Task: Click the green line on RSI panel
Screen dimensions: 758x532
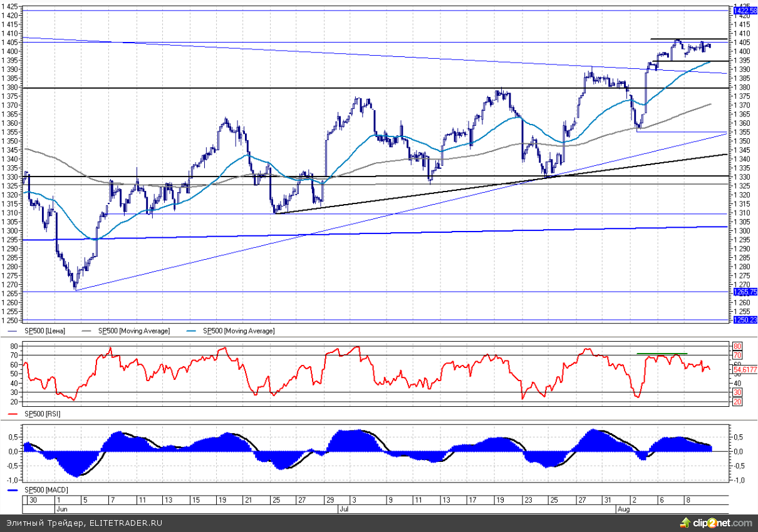Action: coord(662,354)
